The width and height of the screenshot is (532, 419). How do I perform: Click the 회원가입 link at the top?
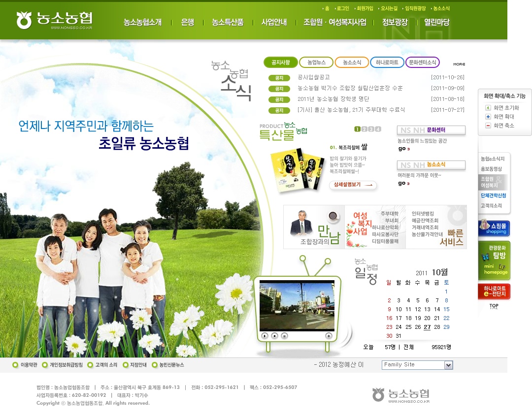365,8
